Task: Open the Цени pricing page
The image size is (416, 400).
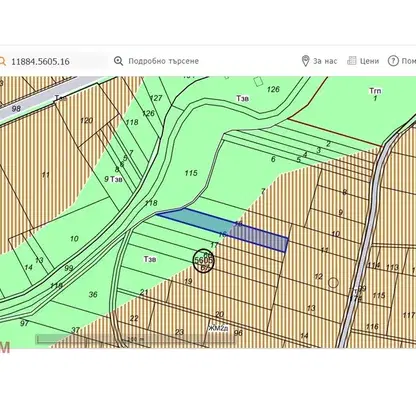Action: (369, 61)
